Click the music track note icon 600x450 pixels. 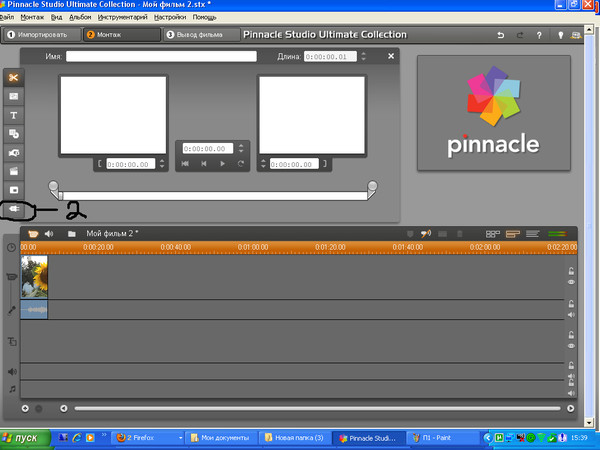coord(12,389)
